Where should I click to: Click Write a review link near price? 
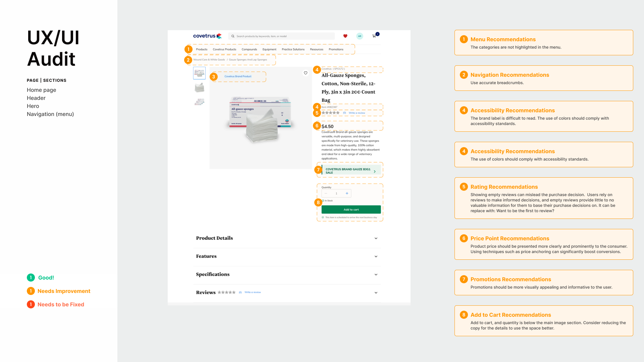pos(357,113)
